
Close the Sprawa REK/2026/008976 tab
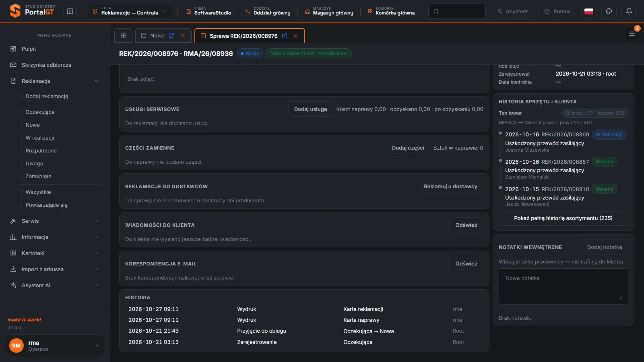[295, 36]
